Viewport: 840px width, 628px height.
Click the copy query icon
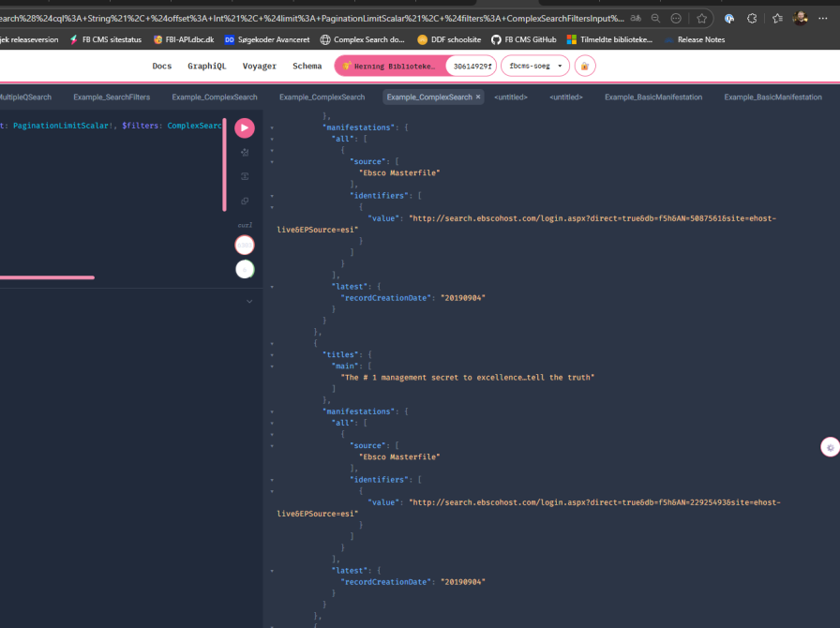pyautogui.click(x=245, y=201)
